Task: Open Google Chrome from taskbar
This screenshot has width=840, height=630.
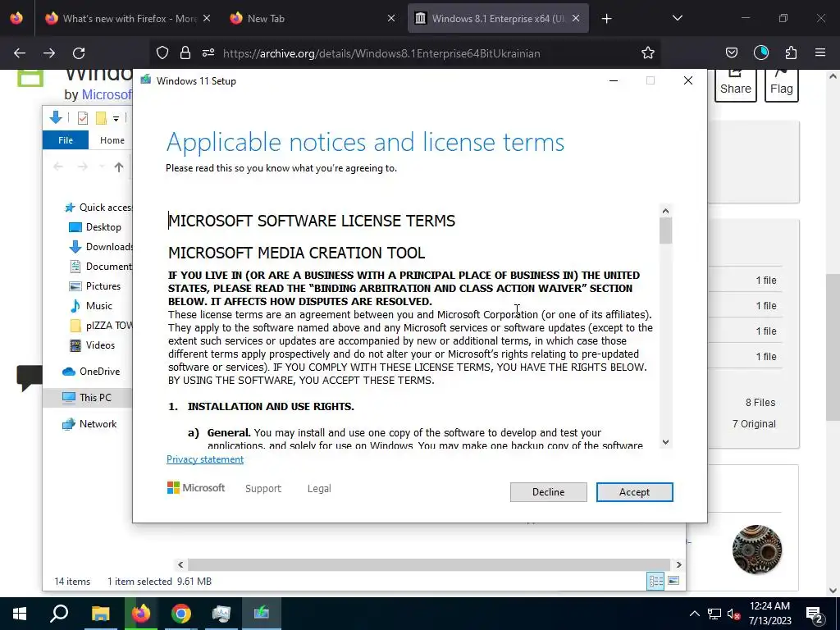Action: pyautogui.click(x=181, y=614)
